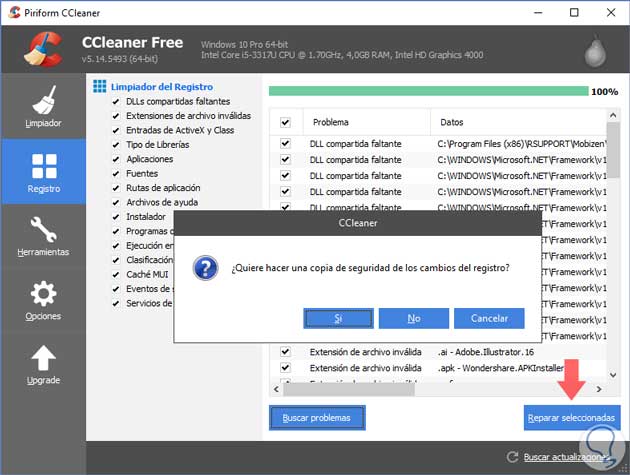This screenshot has height=475, width=630.
Task: Open the Buscar actualizaciones link
Action: [566, 457]
